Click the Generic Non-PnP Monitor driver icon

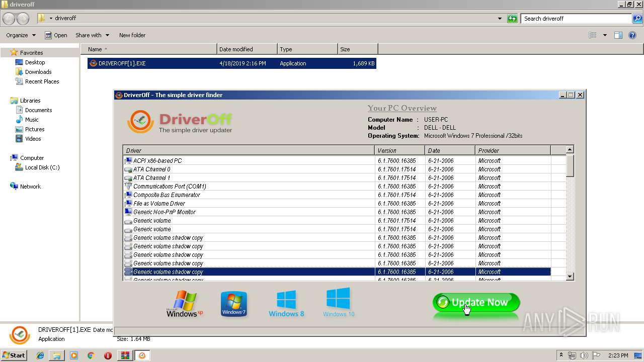(128, 212)
